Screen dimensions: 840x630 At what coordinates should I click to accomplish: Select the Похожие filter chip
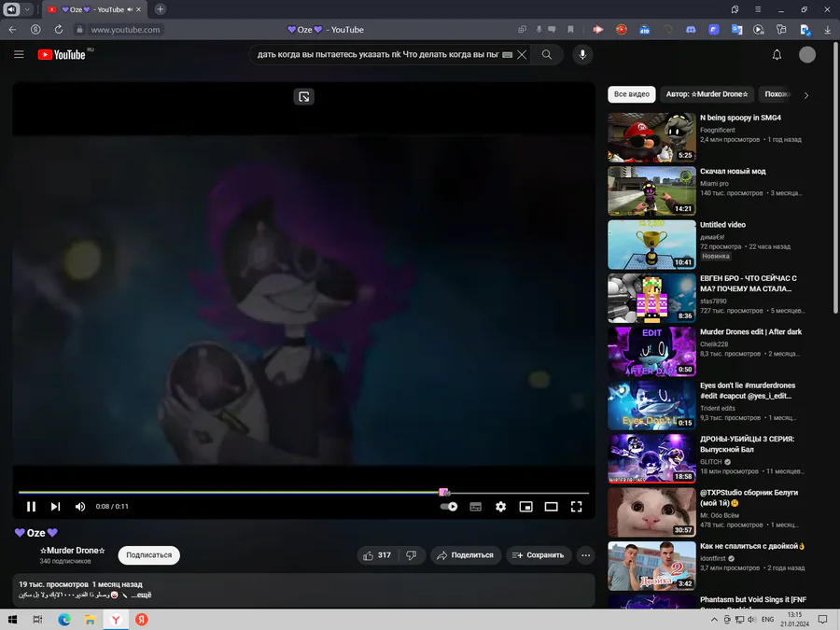777,93
